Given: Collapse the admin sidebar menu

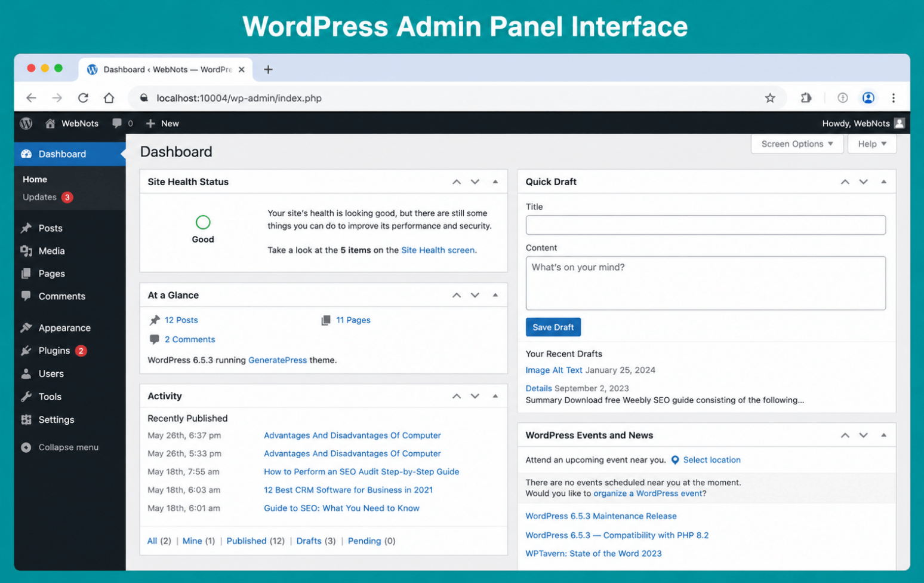Looking at the screenshot, I should click(60, 447).
